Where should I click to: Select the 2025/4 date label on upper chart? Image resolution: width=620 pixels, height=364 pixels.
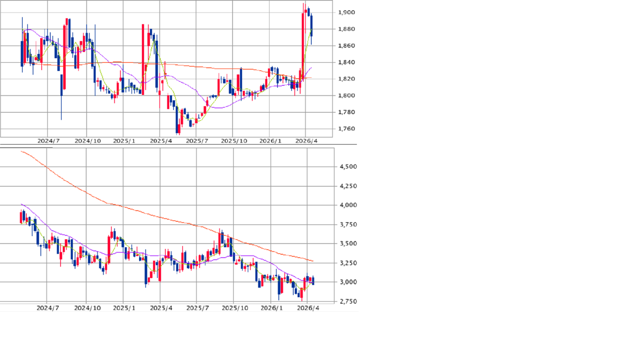161,141
